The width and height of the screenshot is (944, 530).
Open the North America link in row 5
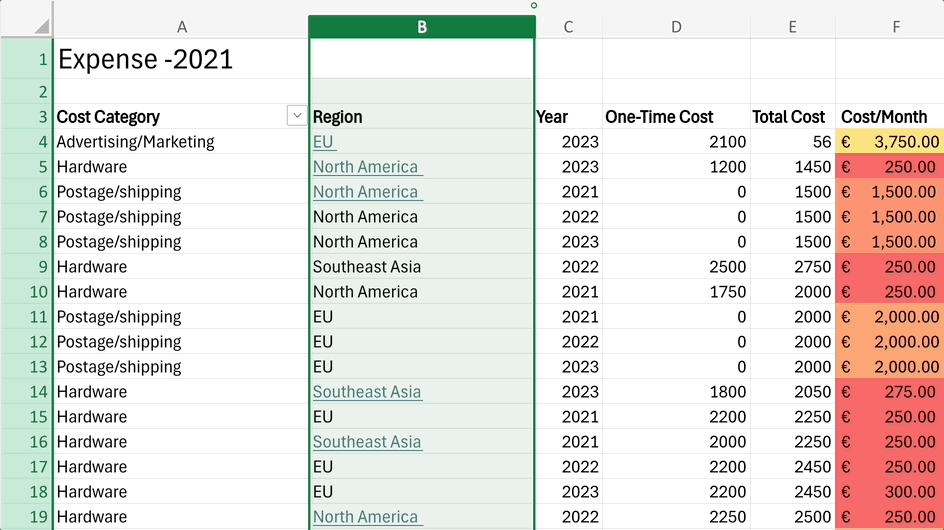click(367, 167)
